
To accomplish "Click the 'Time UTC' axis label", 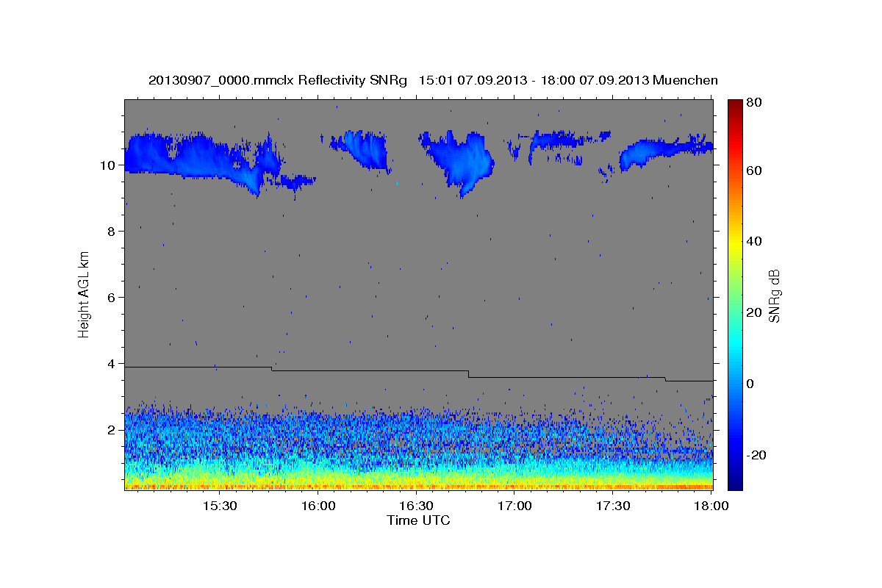I will click(418, 520).
